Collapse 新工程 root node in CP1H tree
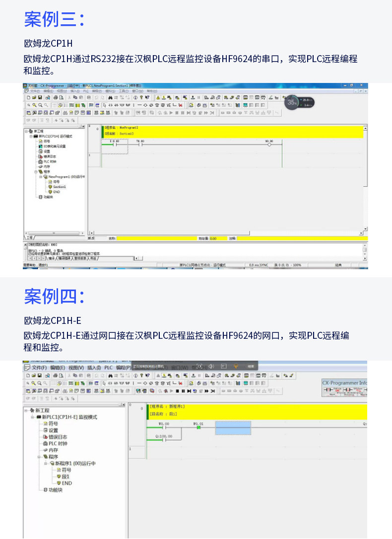 tap(26, 131)
